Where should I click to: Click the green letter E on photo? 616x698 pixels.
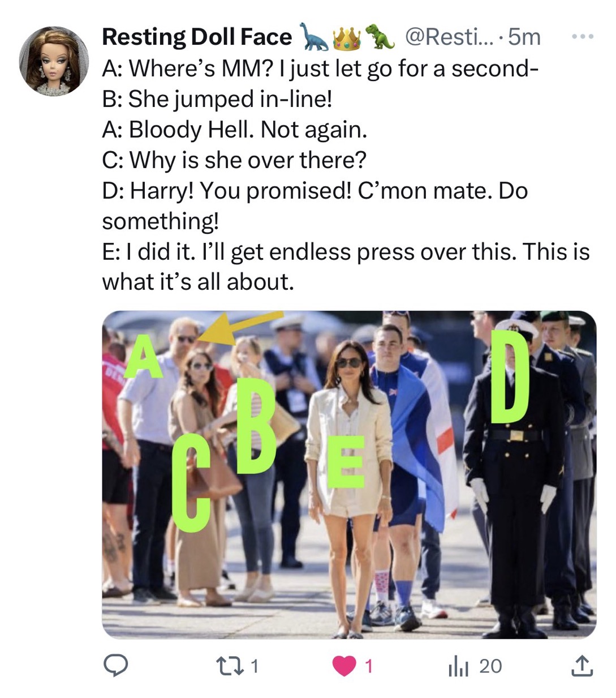pyautogui.click(x=346, y=461)
